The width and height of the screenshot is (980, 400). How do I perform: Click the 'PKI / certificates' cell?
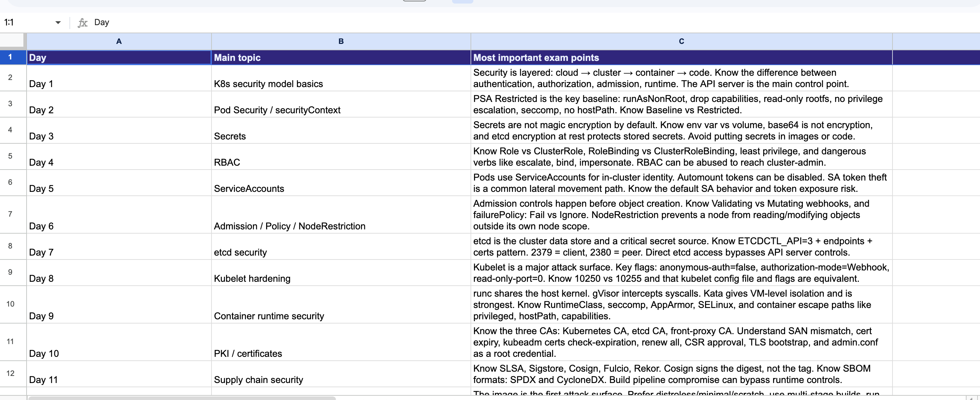point(341,342)
